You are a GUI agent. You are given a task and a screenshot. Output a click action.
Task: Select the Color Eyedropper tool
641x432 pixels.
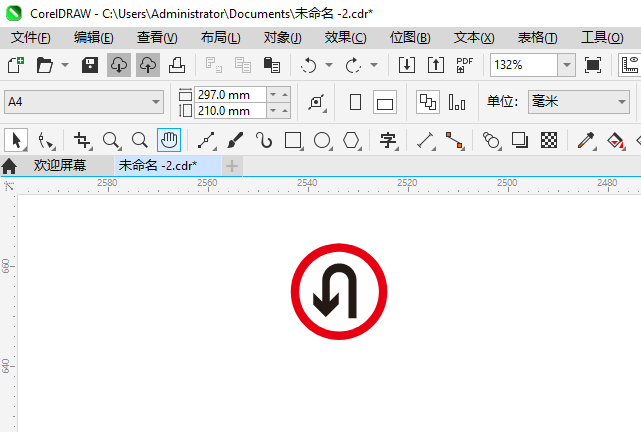tap(586, 141)
